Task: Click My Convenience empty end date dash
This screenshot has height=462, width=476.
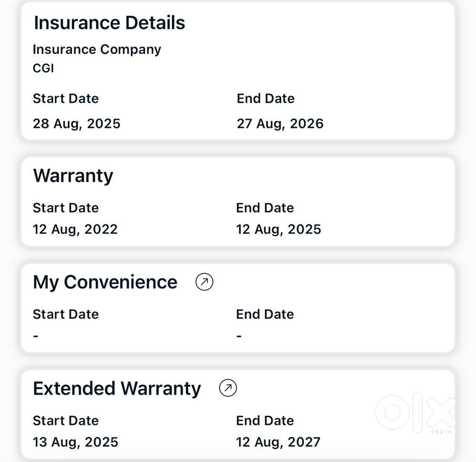Action: tap(239, 336)
